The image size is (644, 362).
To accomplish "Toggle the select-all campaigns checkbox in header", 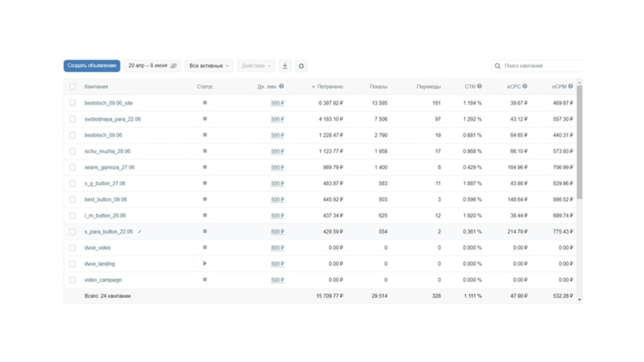I will click(x=73, y=87).
